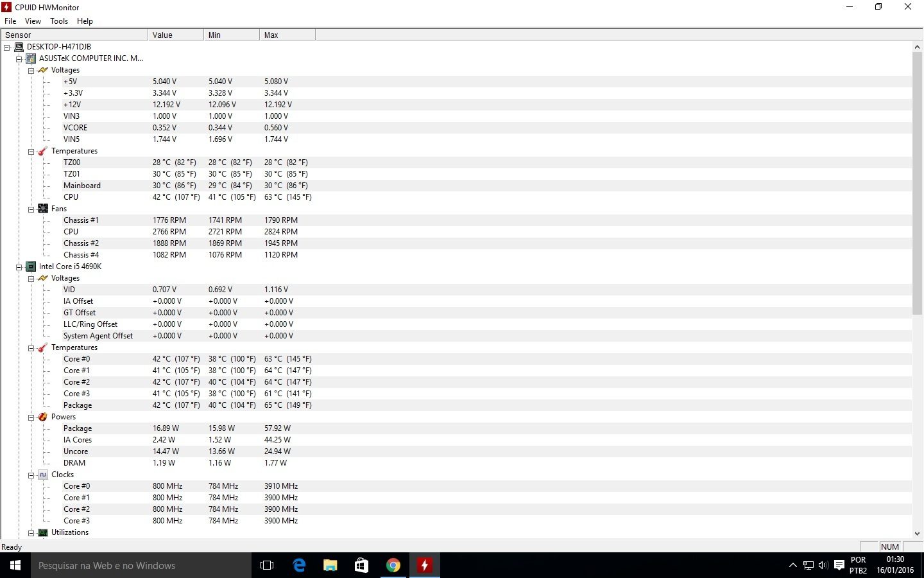
Task: Open the Tools menu
Action: [59, 21]
